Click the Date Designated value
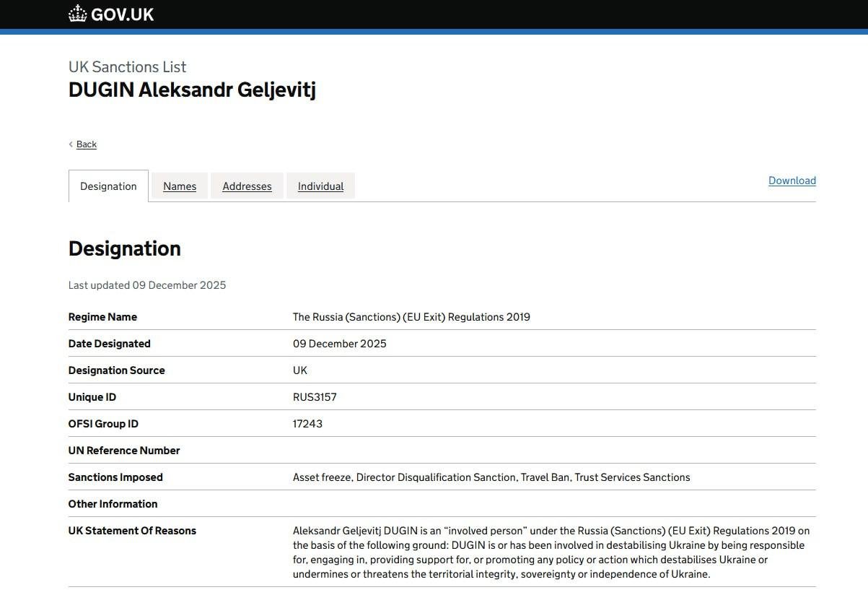The height and width of the screenshot is (595, 868). (339, 344)
